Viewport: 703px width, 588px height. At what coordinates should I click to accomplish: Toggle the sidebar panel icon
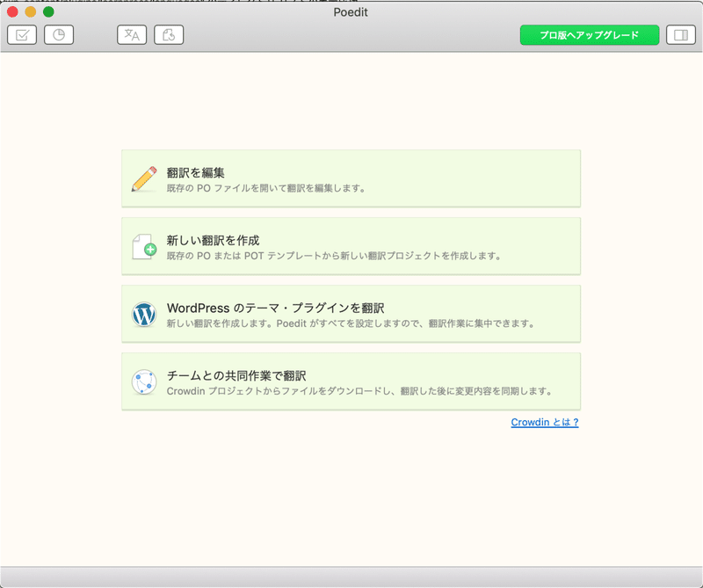point(680,35)
